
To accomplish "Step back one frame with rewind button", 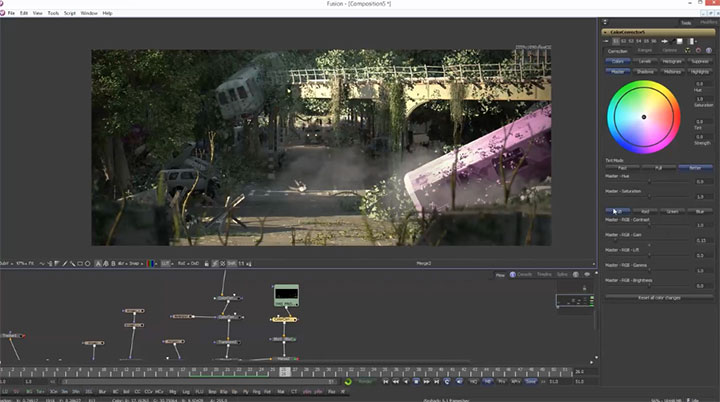I will coord(396,382).
